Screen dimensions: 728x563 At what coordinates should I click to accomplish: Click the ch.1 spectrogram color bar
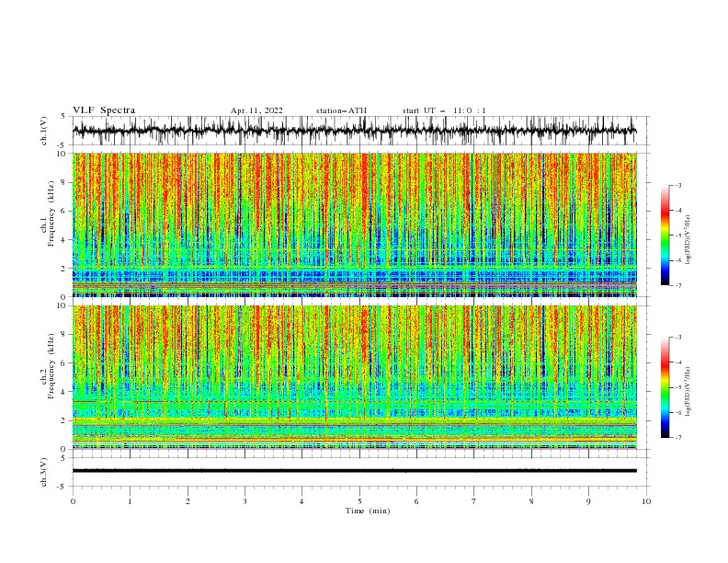click(x=665, y=236)
